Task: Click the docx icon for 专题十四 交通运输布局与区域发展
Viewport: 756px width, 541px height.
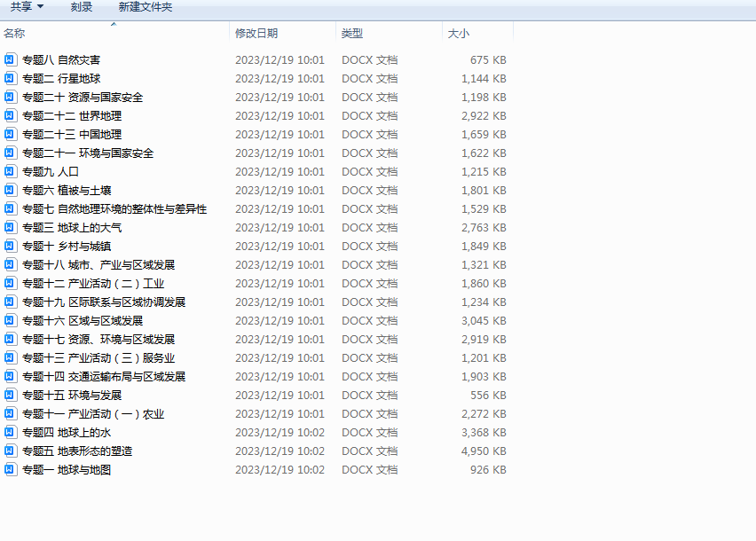Action: (10, 376)
